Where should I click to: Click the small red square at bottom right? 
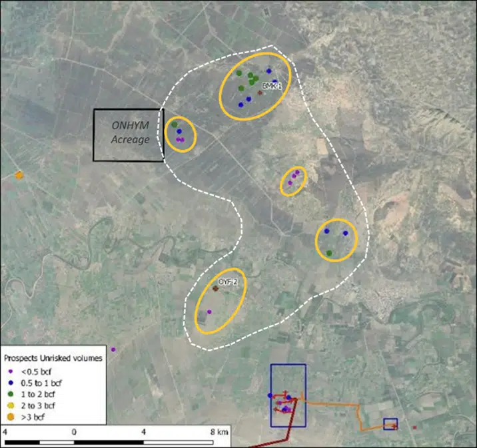click(x=414, y=427)
